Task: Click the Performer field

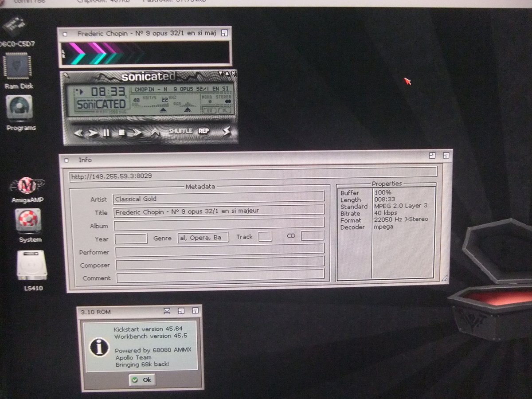Action: pyautogui.click(x=220, y=251)
